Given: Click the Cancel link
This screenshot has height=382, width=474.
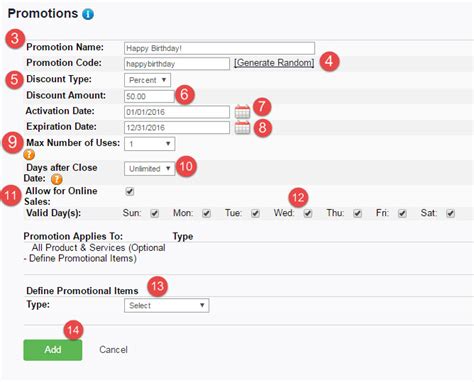Looking at the screenshot, I should 113,350.
